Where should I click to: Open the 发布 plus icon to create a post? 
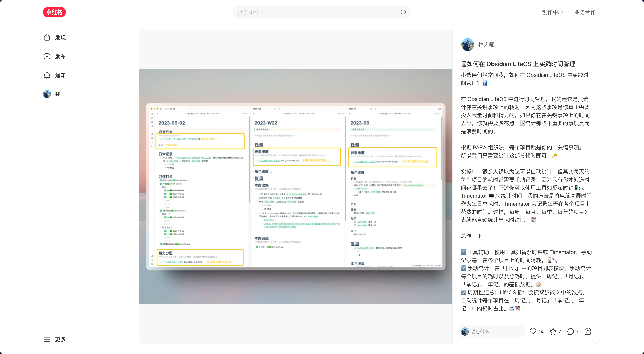tap(47, 56)
